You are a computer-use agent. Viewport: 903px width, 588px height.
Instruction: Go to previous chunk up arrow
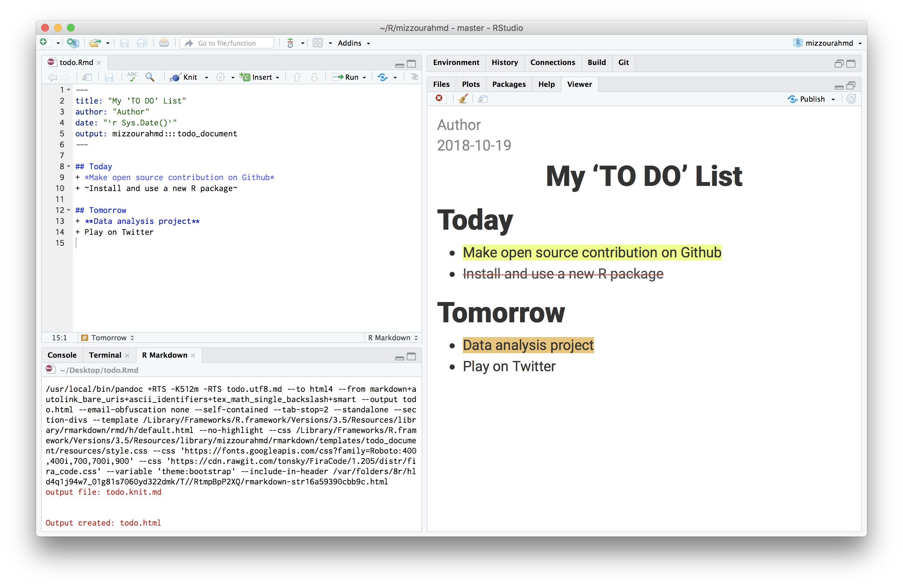(297, 78)
